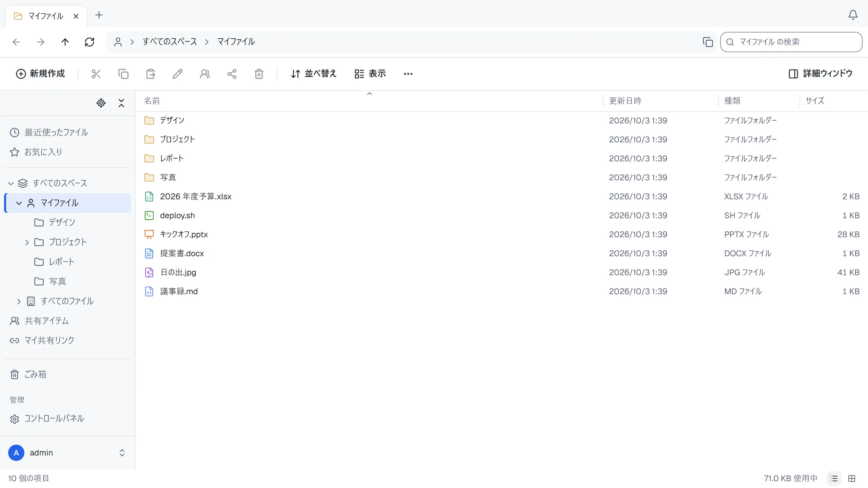The width and height of the screenshot is (868, 488).
Task: Open 共有アイテム in sidebar
Action: tap(67, 321)
